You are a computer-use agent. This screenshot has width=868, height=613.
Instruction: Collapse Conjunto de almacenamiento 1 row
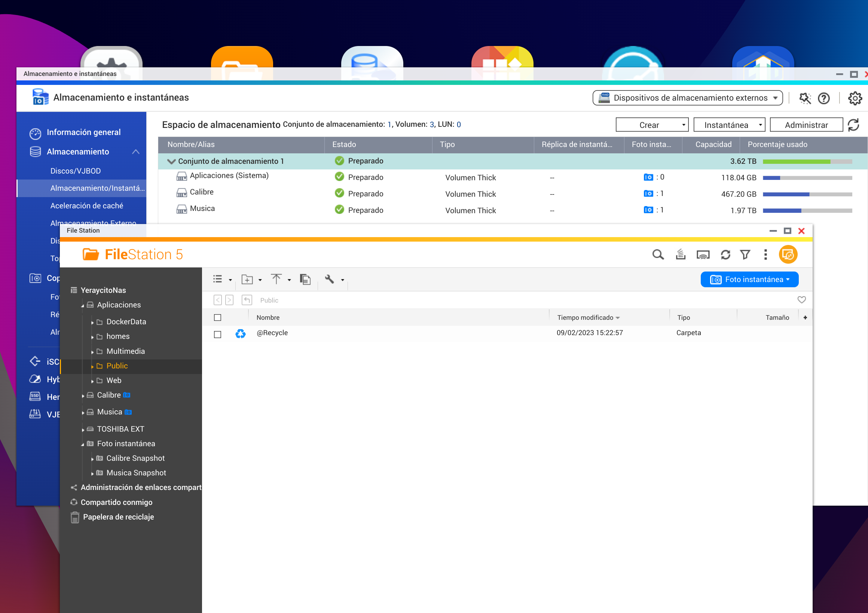click(171, 161)
